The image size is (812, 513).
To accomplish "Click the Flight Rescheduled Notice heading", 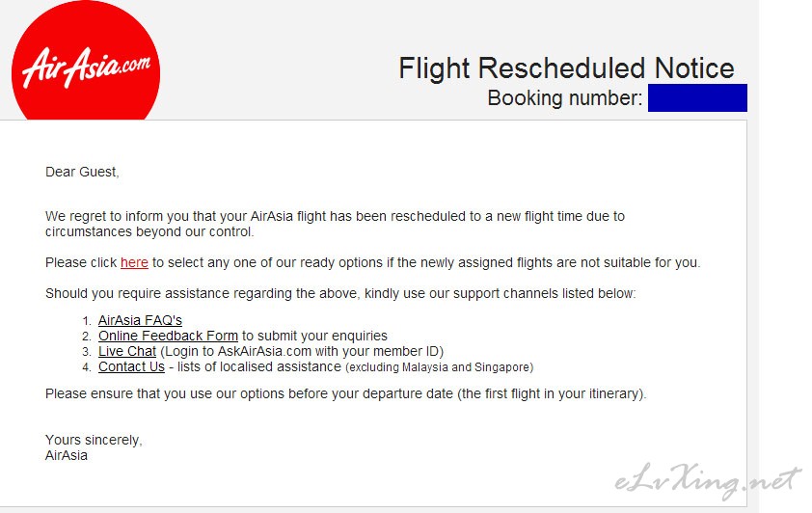I will pyautogui.click(x=566, y=68).
